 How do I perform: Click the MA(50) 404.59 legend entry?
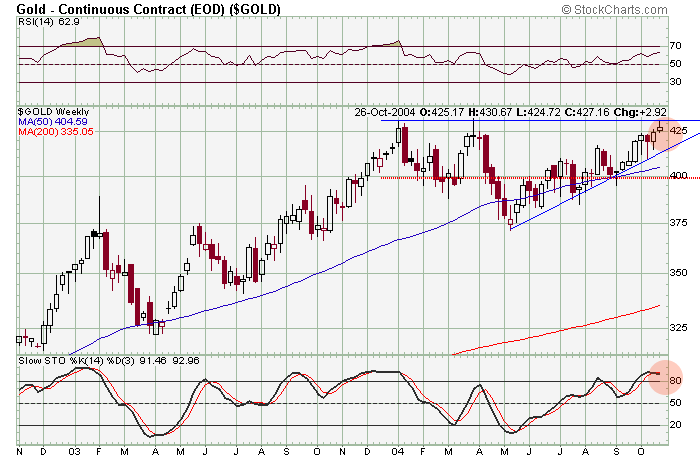(53, 121)
